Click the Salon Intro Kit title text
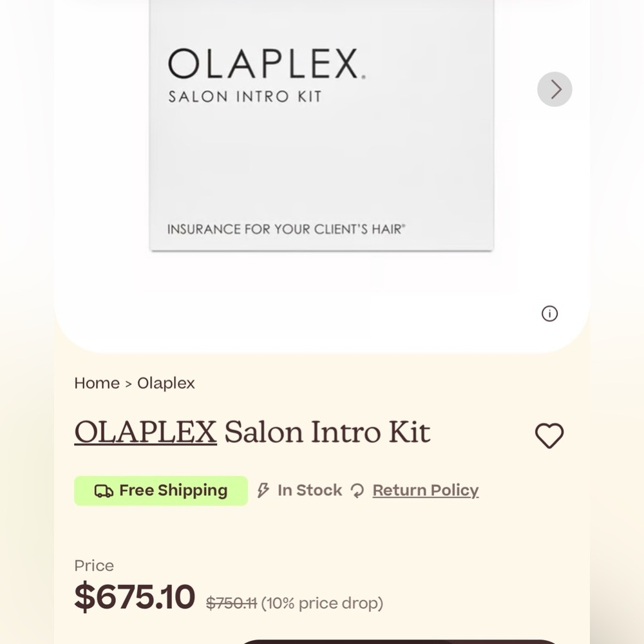 (x=327, y=431)
